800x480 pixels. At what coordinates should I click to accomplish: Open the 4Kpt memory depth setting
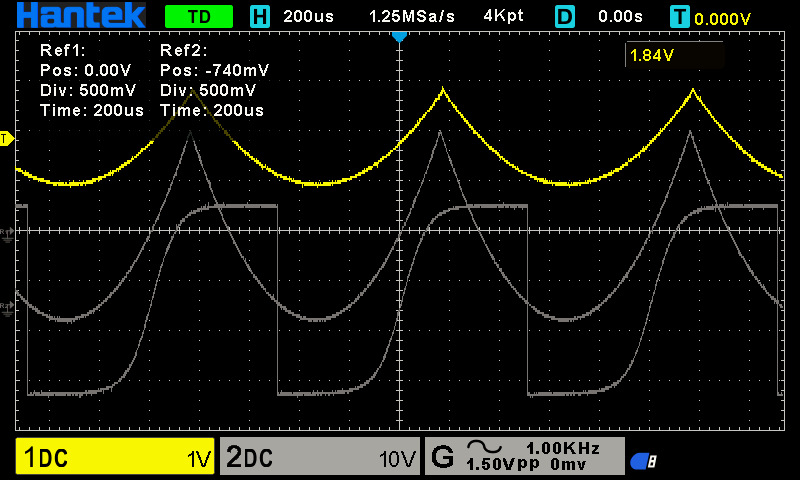(x=503, y=16)
